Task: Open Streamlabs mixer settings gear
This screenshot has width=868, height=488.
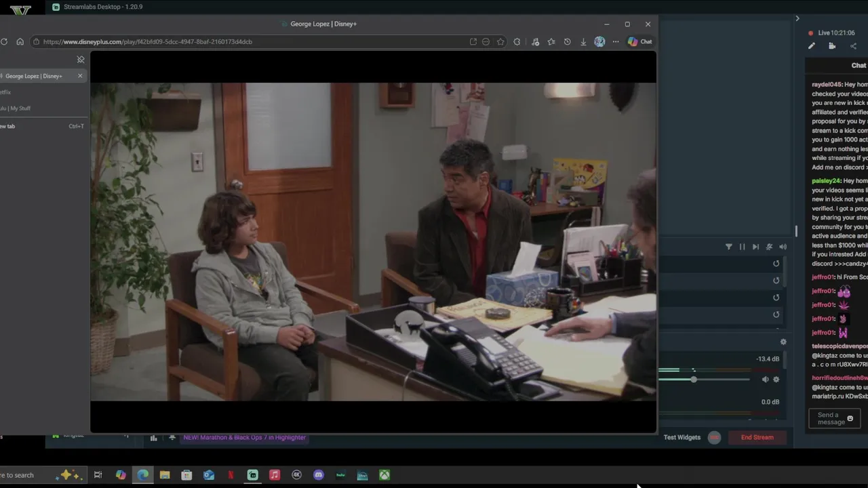Action: (x=783, y=342)
